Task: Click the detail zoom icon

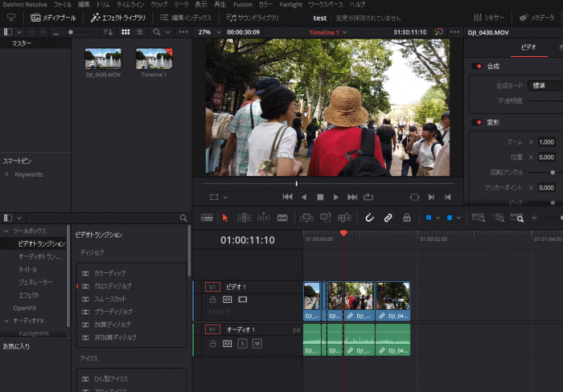Action: 498,218
